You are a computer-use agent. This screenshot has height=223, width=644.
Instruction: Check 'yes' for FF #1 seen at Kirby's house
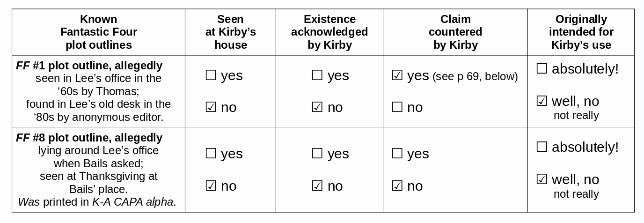[x=211, y=75]
